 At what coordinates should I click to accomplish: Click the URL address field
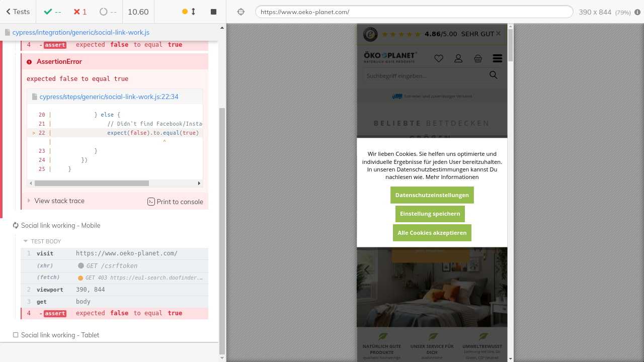[x=414, y=12]
